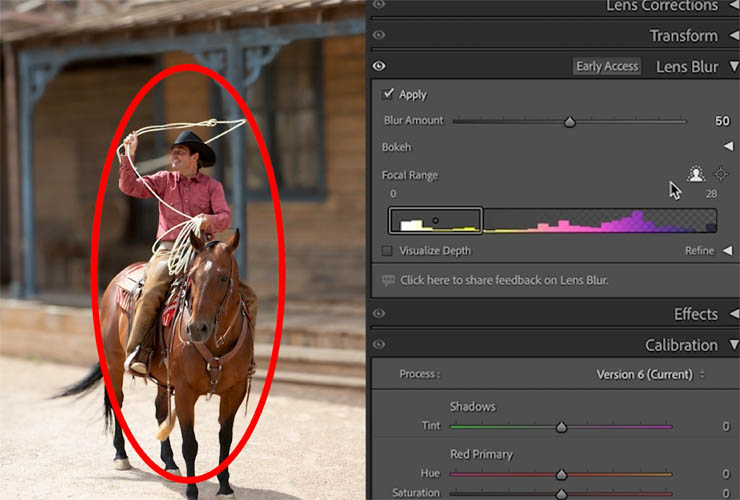Expand the Refine section arrow

point(728,251)
